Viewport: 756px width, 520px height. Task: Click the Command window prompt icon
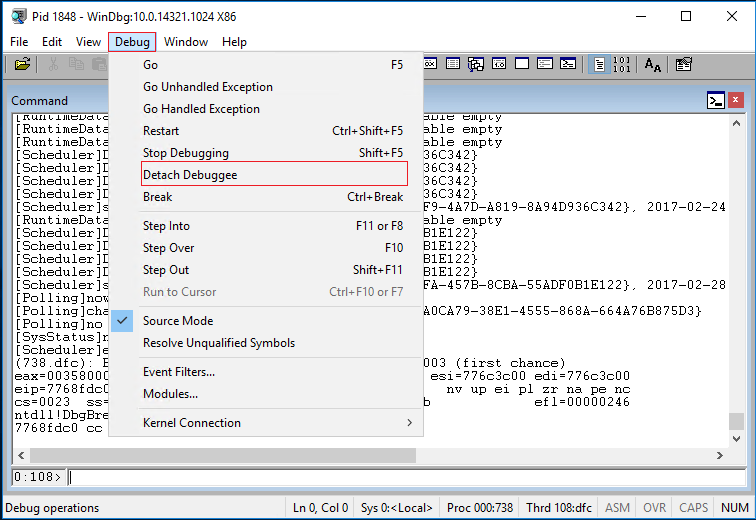[x=716, y=100]
